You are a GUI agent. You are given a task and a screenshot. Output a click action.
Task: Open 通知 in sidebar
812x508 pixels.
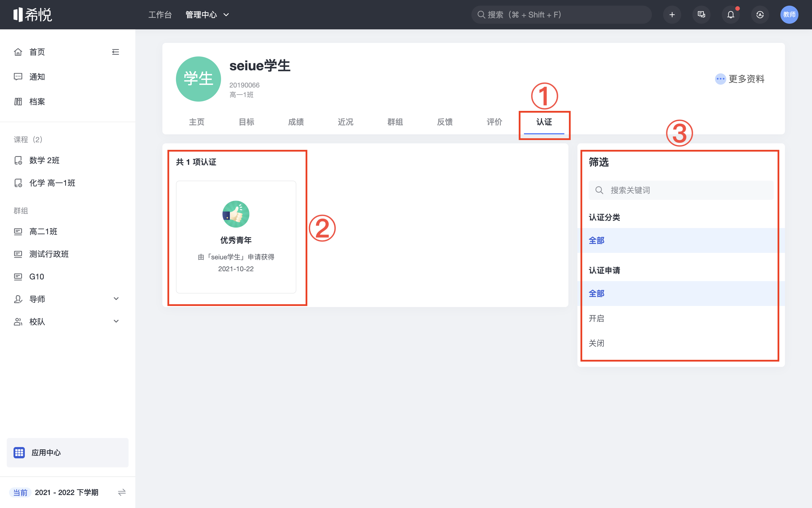[37, 77]
